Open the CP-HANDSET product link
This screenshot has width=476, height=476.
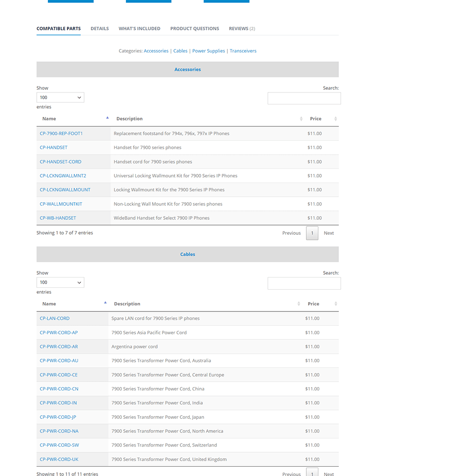pos(53,147)
